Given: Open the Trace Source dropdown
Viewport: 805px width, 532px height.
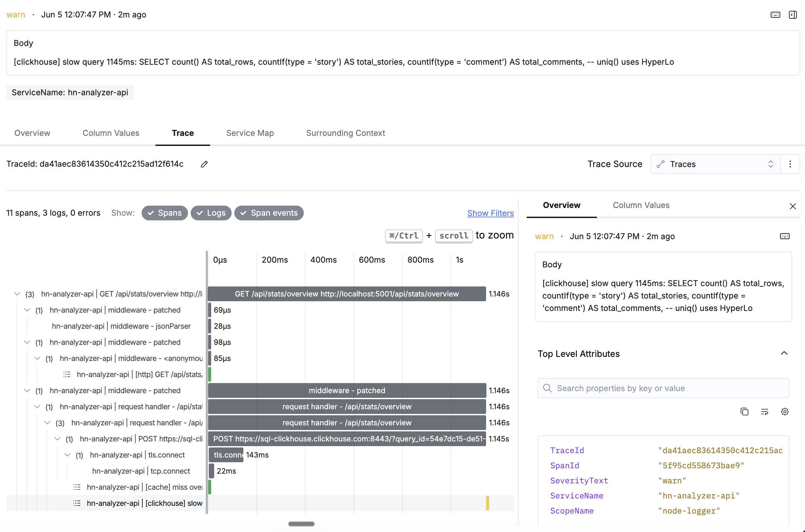Looking at the screenshot, I should point(715,164).
